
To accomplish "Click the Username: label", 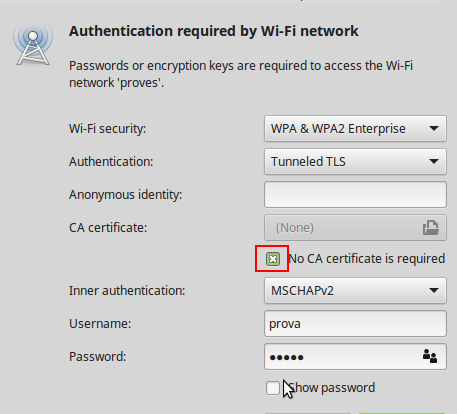I will coord(100,323).
